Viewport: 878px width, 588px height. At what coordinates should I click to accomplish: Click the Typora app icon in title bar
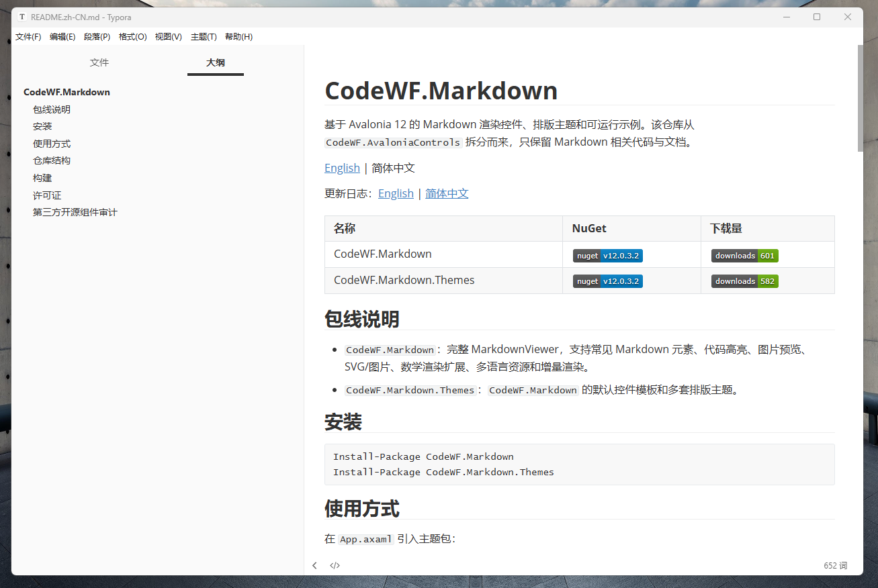pos(22,17)
